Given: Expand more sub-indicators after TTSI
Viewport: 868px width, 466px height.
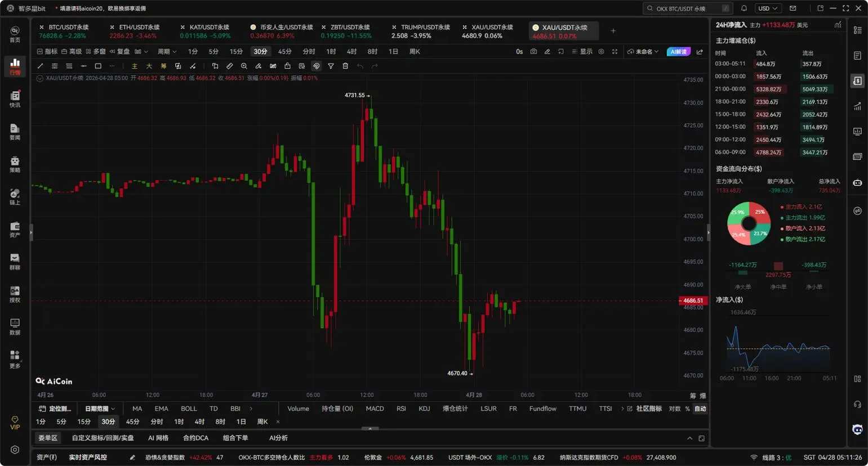Looking at the screenshot, I should (622, 409).
